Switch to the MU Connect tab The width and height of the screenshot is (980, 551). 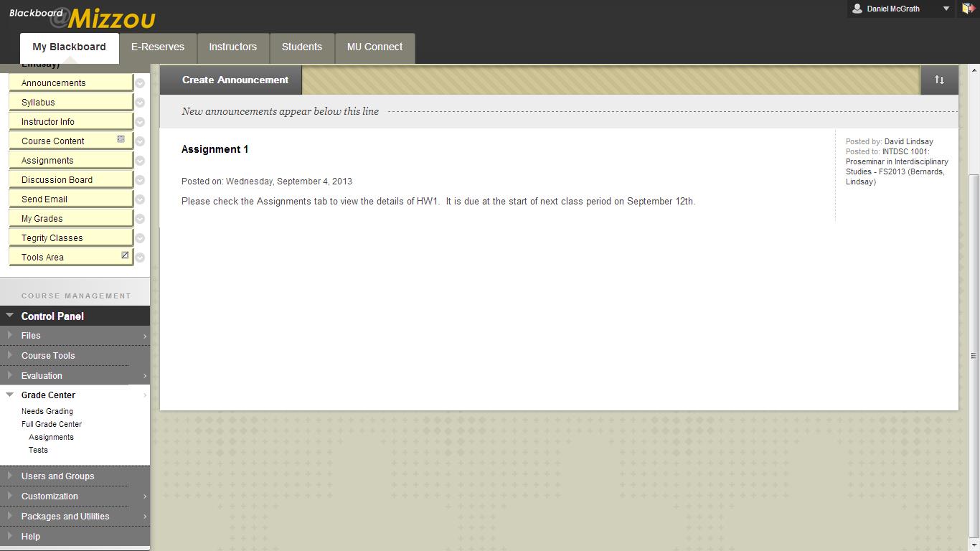tap(375, 48)
